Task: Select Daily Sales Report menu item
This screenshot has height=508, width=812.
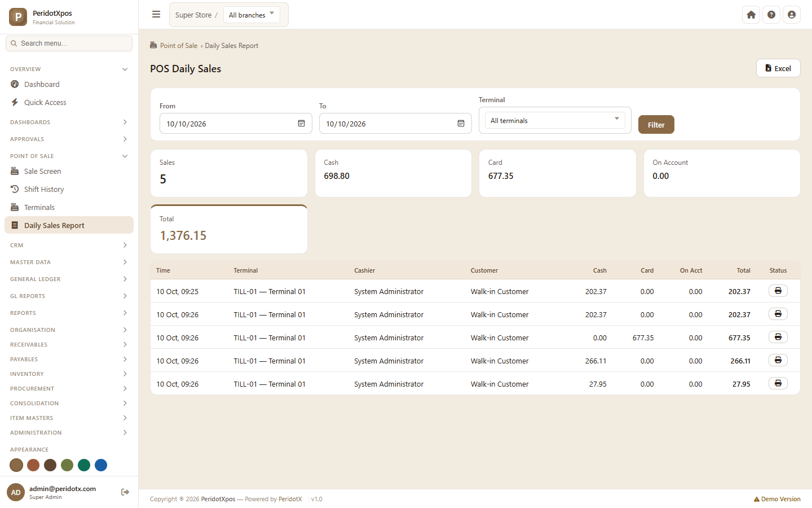Action: point(69,225)
